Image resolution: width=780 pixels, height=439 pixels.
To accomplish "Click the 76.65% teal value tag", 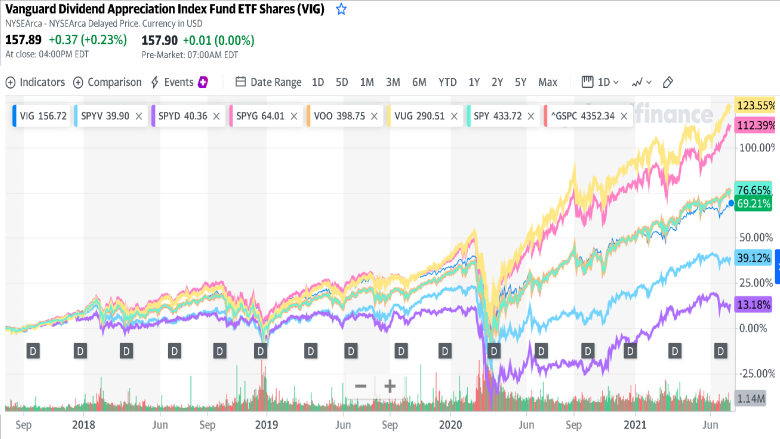I will point(753,189).
